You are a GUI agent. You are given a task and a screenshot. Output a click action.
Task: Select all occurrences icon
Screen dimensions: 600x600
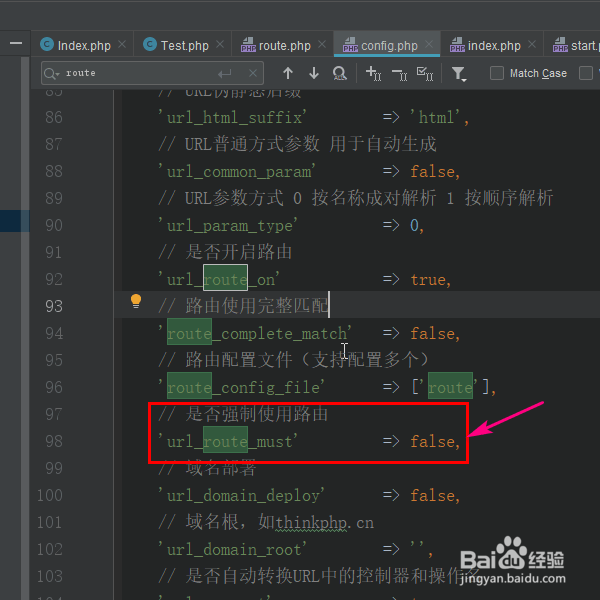click(x=425, y=73)
